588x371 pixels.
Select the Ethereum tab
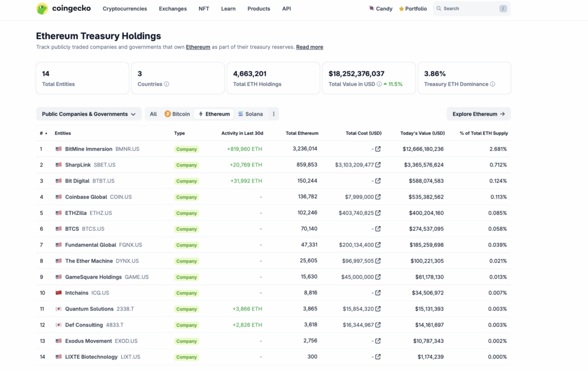(x=214, y=114)
